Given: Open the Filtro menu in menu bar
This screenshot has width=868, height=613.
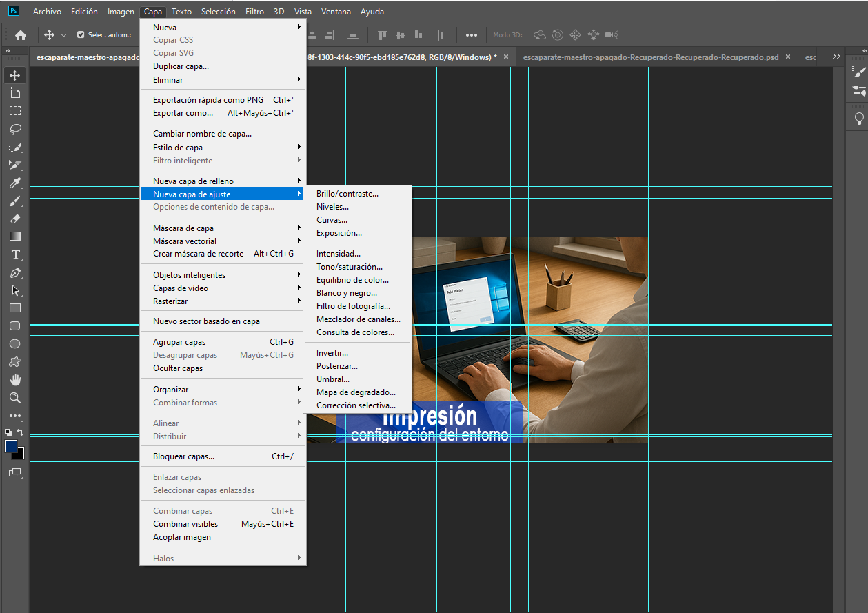Looking at the screenshot, I should point(254,12).
